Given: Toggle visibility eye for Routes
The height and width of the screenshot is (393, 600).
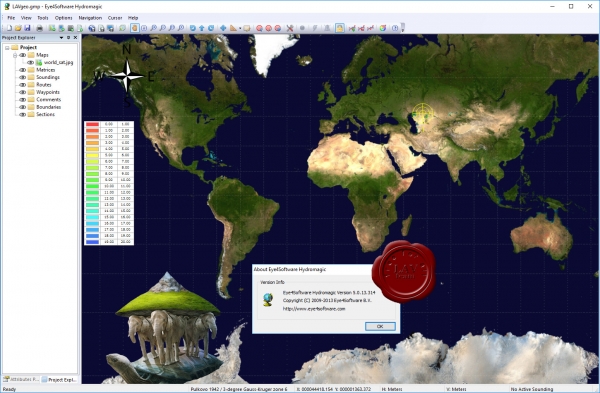Looking at the screenshot, I should point(23,85).
